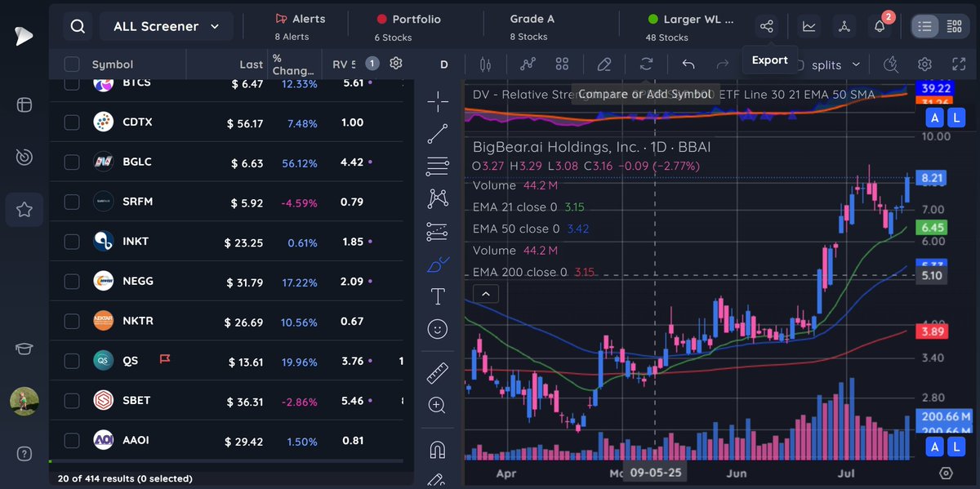Select the Text tool
This screenshot has height=489, width=980.
click(x=438, y=296)
